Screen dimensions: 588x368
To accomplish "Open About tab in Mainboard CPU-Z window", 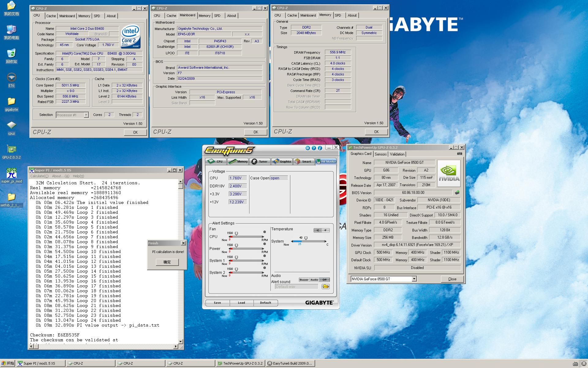I will click(x=232, y=16).
